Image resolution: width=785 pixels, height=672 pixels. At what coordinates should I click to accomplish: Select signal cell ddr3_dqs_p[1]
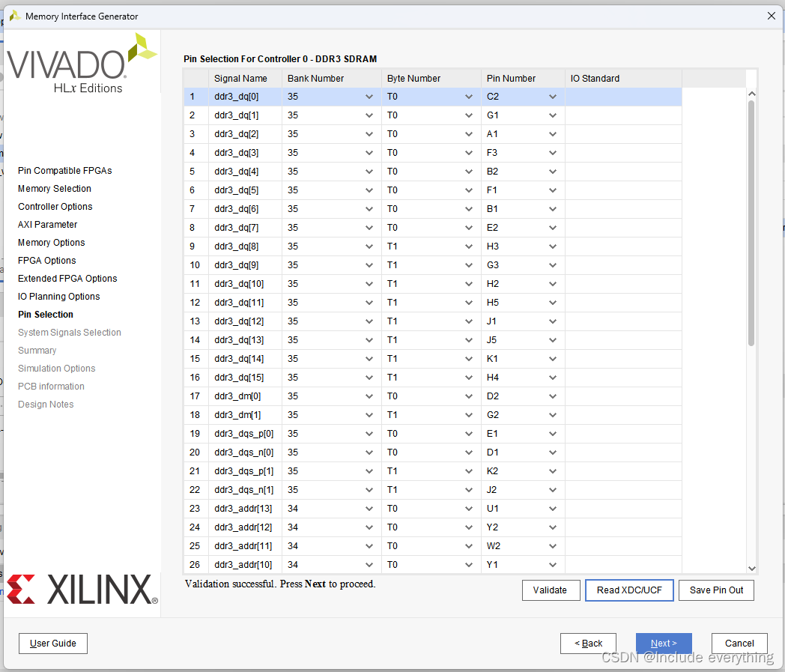(245, 471)
